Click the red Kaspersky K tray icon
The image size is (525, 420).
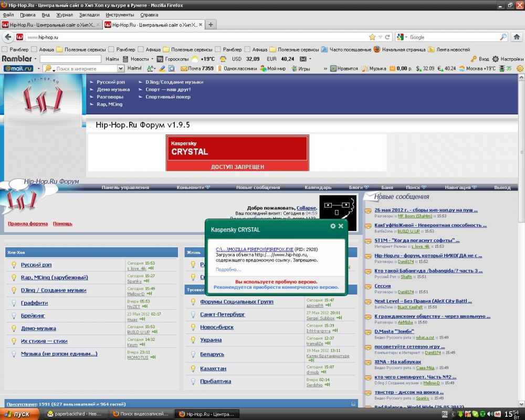coord(468,414)
